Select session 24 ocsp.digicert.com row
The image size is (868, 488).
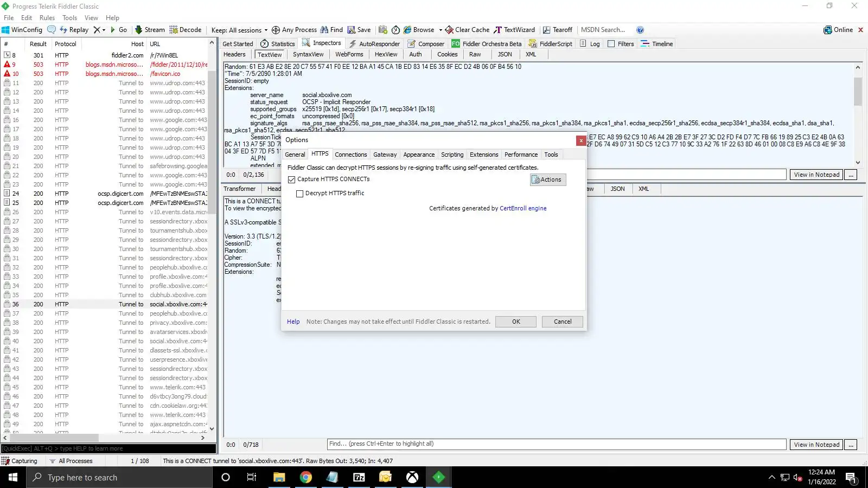click(x=105, y=194)
